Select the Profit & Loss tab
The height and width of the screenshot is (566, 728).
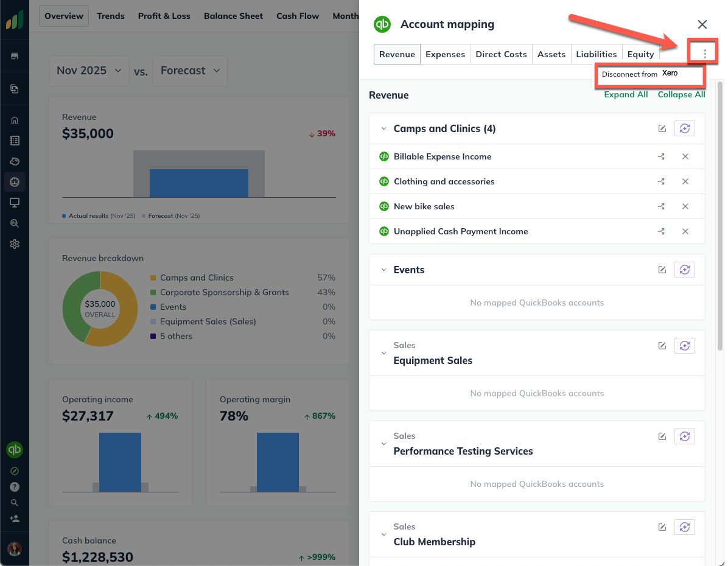click(x=164, y=16)
